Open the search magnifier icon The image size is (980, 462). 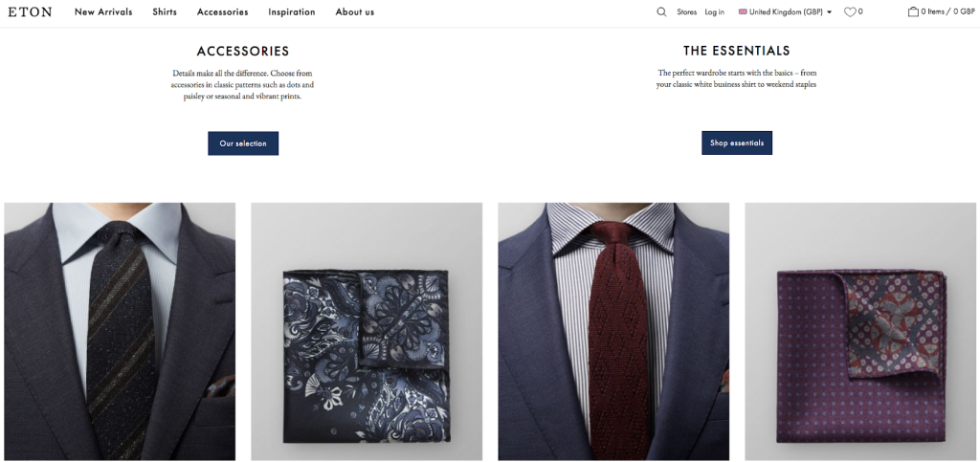coord(661,11)
